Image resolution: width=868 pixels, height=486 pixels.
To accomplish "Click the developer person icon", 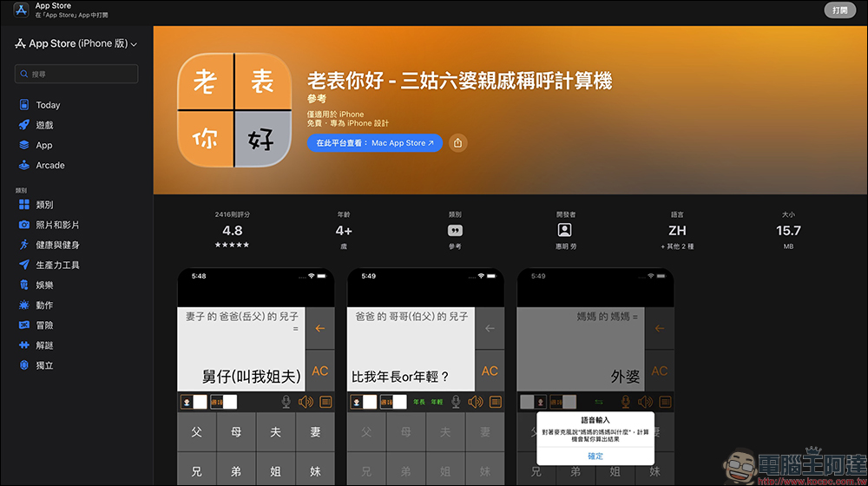I will point(565,230).
